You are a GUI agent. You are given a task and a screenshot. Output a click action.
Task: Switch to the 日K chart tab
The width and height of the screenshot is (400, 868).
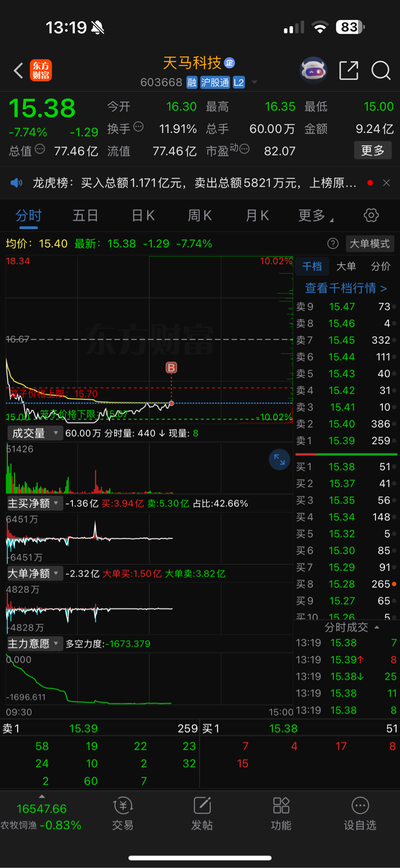143,215
